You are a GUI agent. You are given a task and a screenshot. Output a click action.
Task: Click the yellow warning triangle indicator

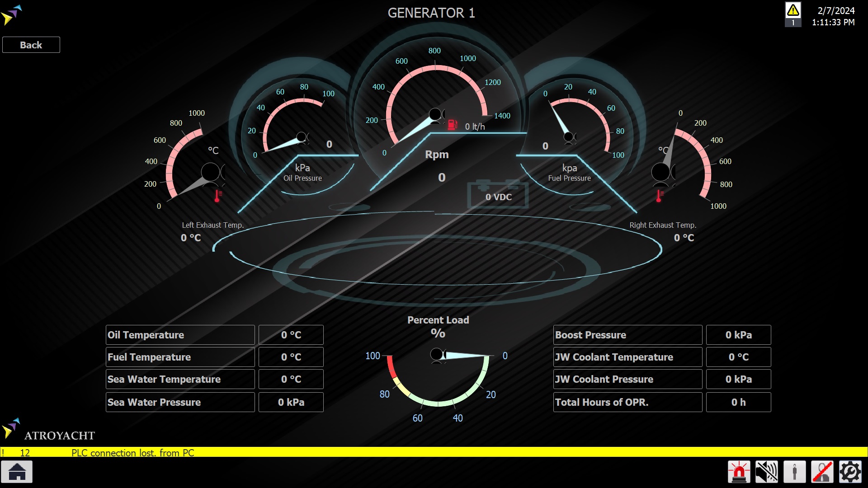click(x=793, y=10)
